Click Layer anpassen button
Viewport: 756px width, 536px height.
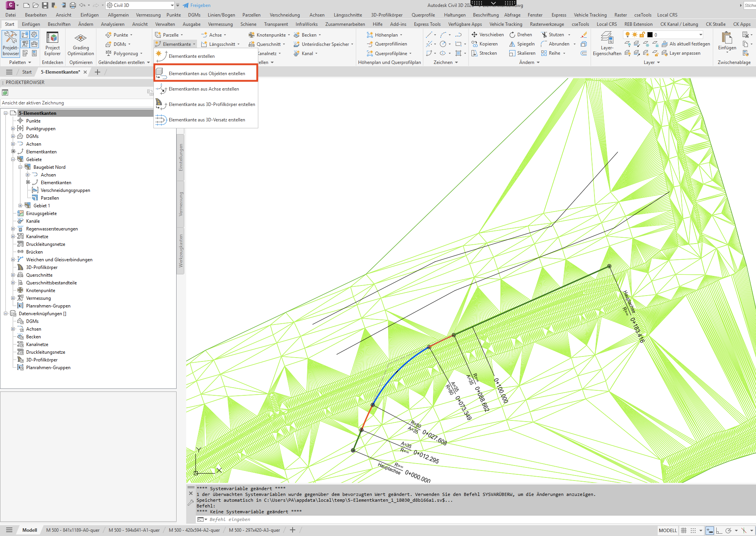(681, 53)
